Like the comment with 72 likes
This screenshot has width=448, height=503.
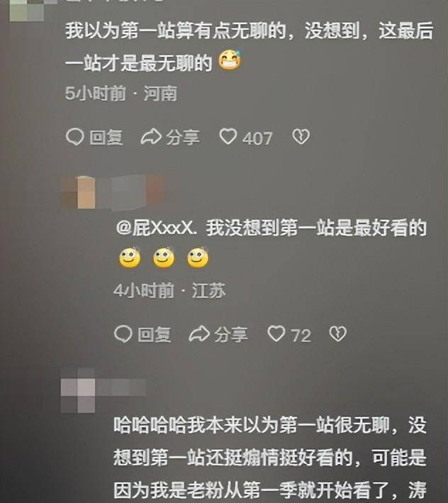(276, 333)
